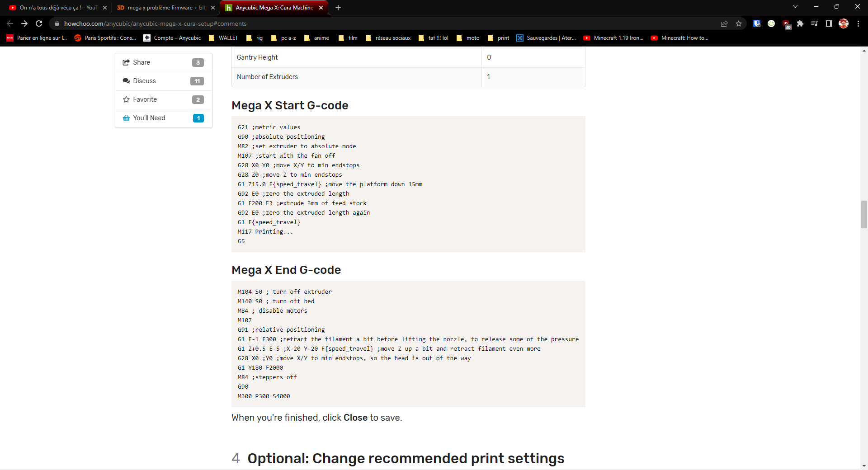Open browser side panel
Viewport: 868px width, 470px height.
tap(829, 23)
